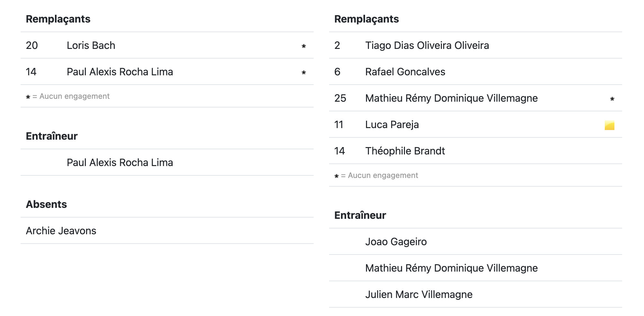Screen dimensions: 644x316
Task: Click Paul Alexis Rocha Lima listed as coach
Action: click(120, 163)
